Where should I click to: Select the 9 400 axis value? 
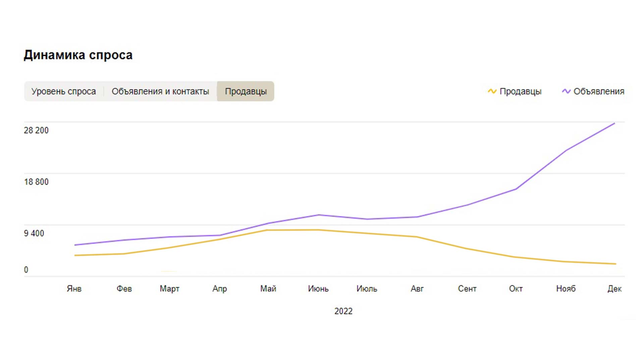34,234
